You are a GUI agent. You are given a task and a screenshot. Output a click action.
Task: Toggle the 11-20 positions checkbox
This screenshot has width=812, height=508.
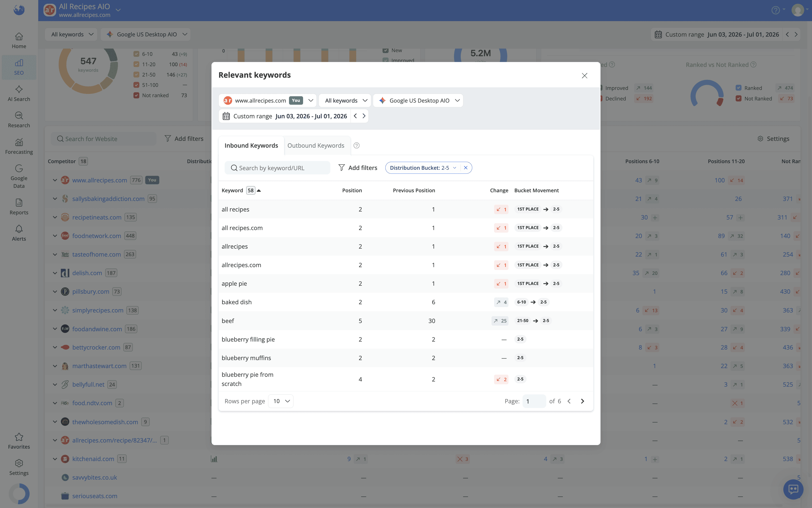coord(136,64)
